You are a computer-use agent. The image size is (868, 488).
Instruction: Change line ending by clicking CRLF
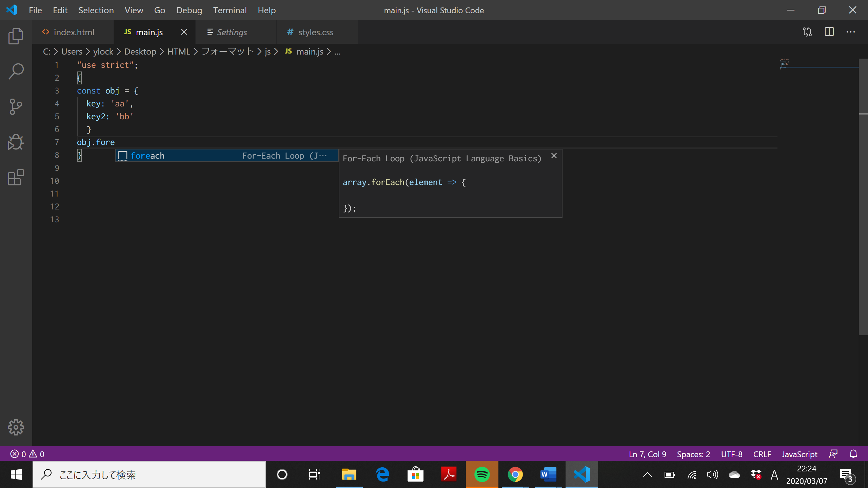pos(762,454)
